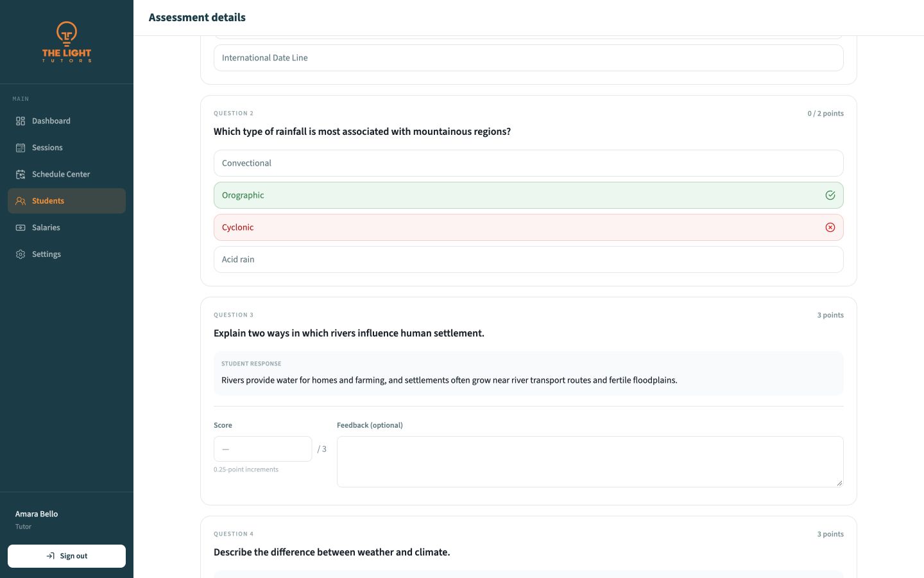This screenshot has width=924, height=578.
Task: Click the Question 4 weather and climate text
Action: point(332,552)
